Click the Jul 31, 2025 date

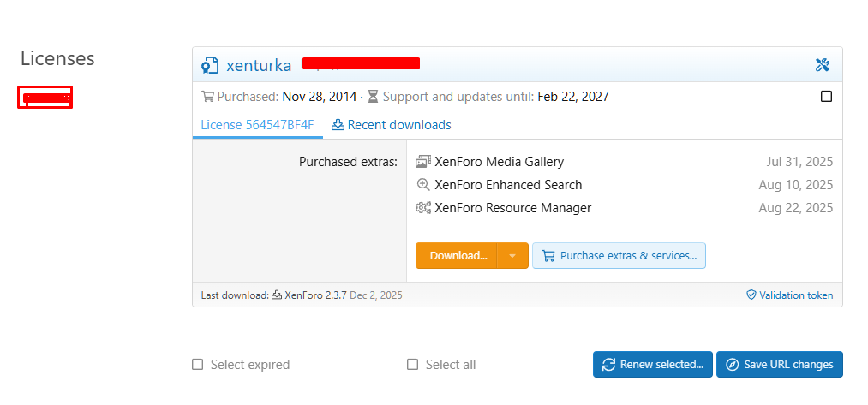[x=799, y=162]
